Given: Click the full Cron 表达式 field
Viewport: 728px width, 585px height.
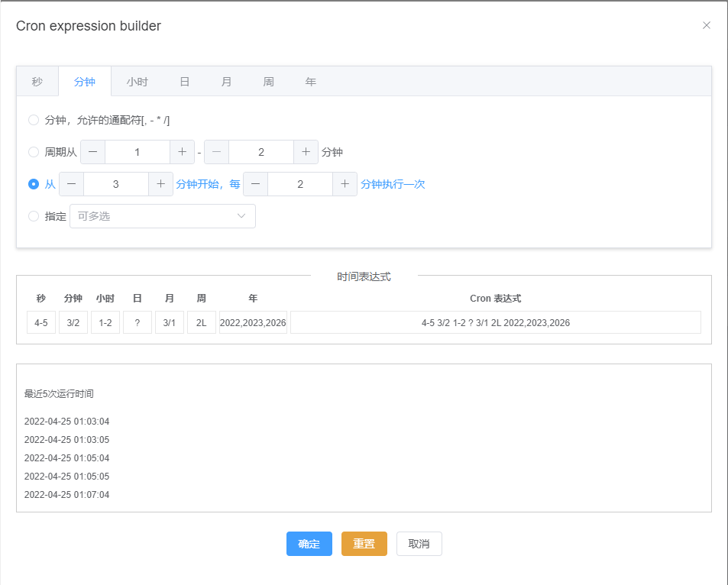Looking at the screenshot, I should (496, 323).
